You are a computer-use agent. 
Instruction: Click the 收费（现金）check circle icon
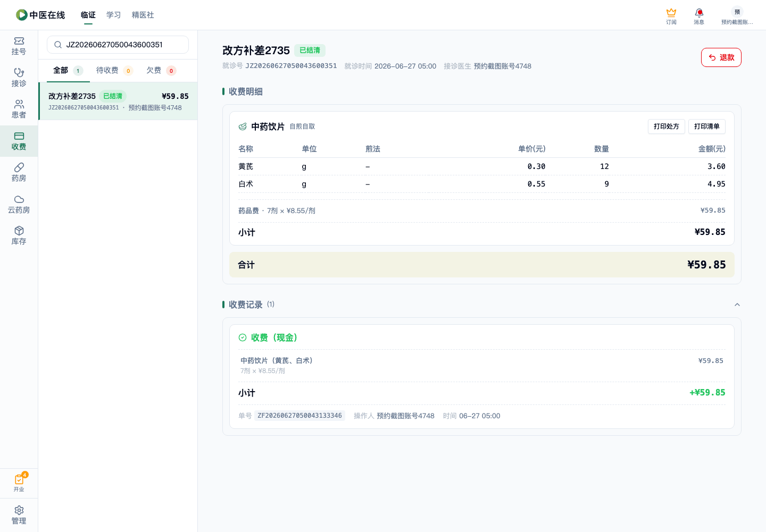[243, 337]
